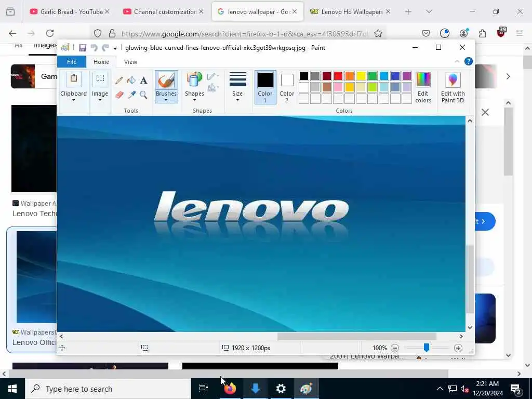This screenshot has width=532, height=399.
Task: Click Windows taskbar search box
Action: pos(108,389)
